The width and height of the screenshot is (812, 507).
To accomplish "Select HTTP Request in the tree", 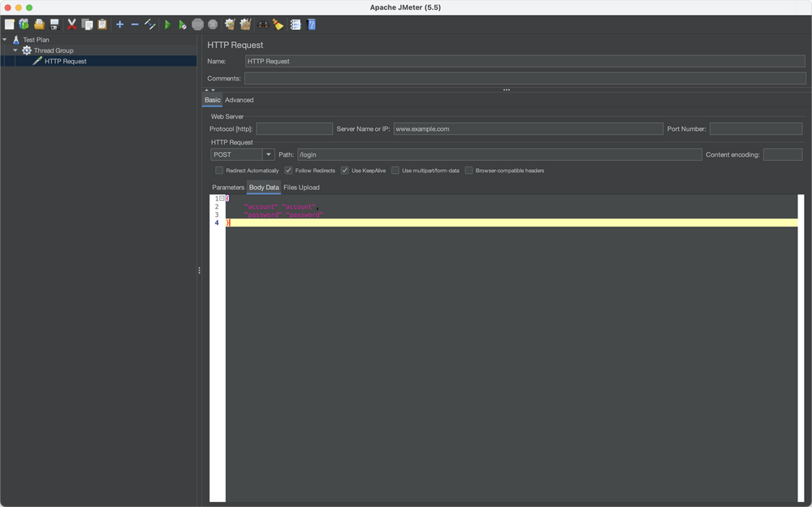I will point(65,61).
